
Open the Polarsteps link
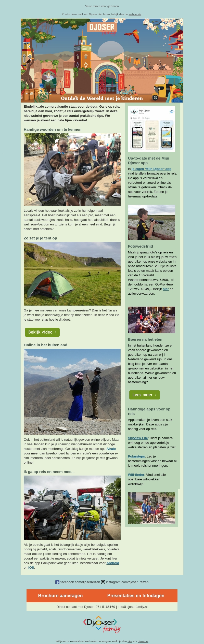[136, 456]
